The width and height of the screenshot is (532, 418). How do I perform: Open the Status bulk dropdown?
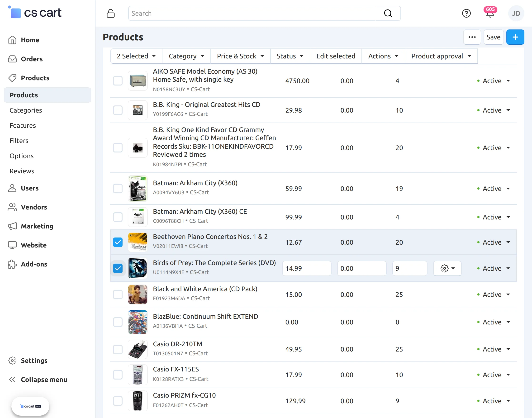tap(290, 56)
